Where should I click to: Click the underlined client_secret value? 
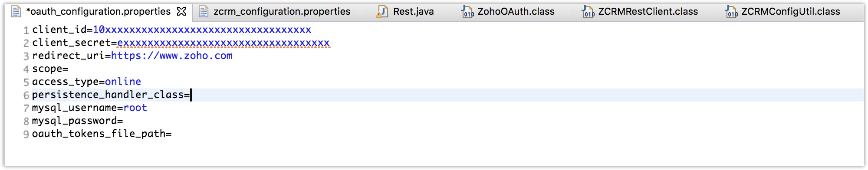224,42
